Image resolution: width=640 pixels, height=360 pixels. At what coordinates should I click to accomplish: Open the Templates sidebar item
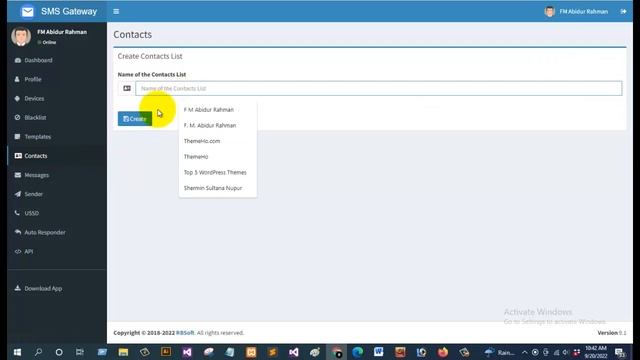(x=57, y=137)
